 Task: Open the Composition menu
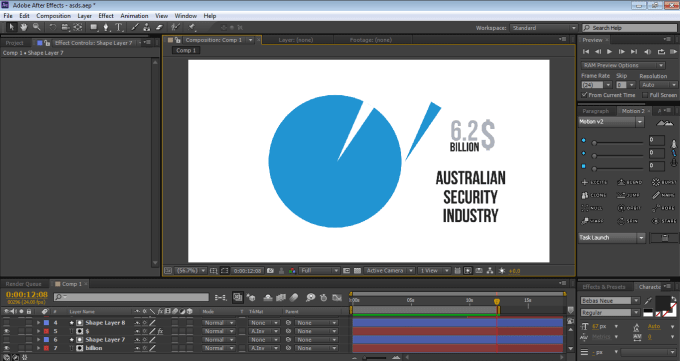coord(53,16)
